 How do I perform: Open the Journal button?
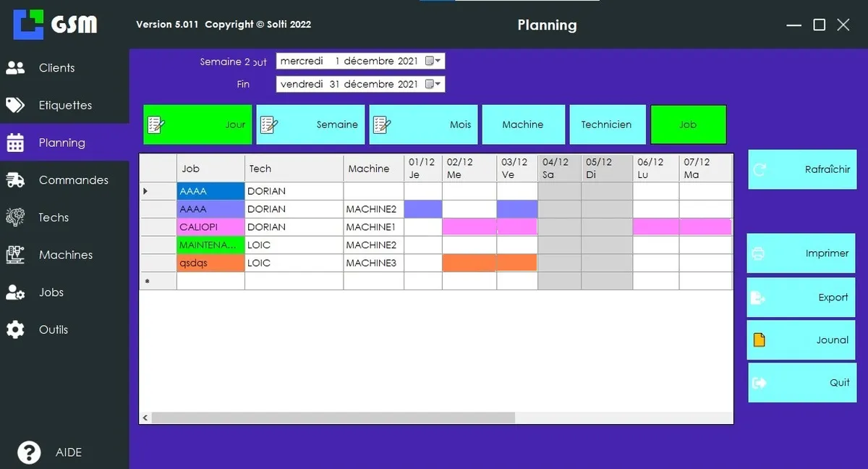point(801,340)
